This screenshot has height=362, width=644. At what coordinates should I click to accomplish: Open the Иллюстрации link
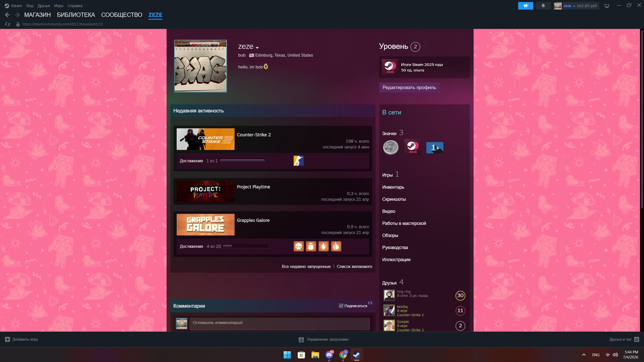coord(396,260)
